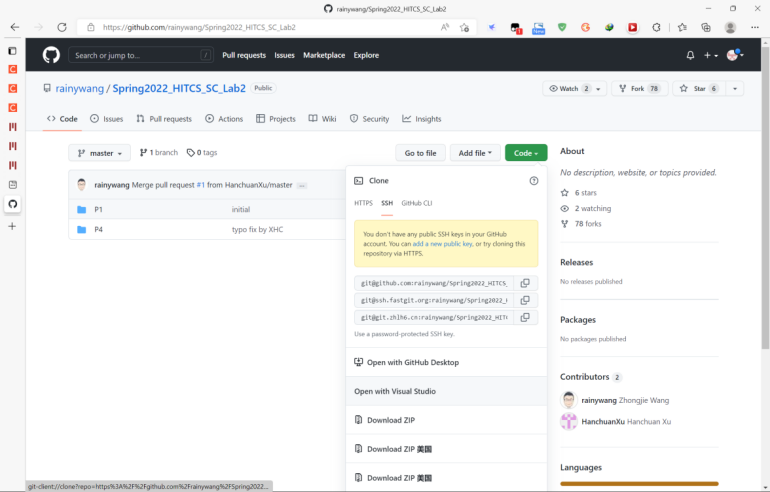The height and width of the screenshot is (492, 770).
Task: Open the Collections toolbar icon
Action: point(706,27)
